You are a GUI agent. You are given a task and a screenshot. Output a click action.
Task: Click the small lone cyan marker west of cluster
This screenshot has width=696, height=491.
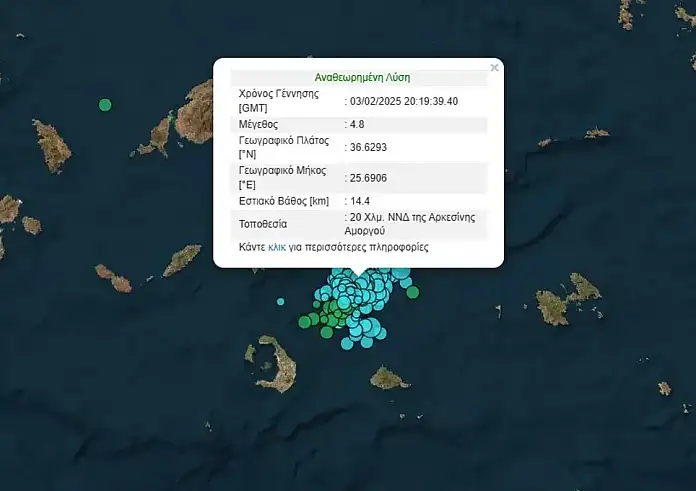(x=281, y=301)
